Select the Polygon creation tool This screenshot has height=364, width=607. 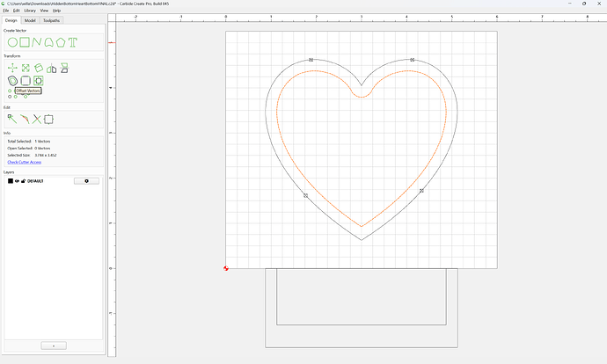61,42
